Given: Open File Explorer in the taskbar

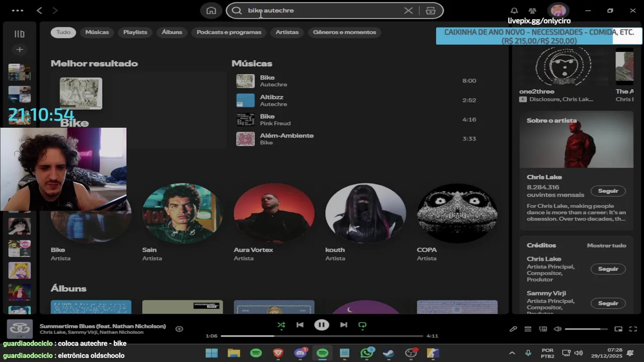Looking at the screenshot, I should [233, 353].
